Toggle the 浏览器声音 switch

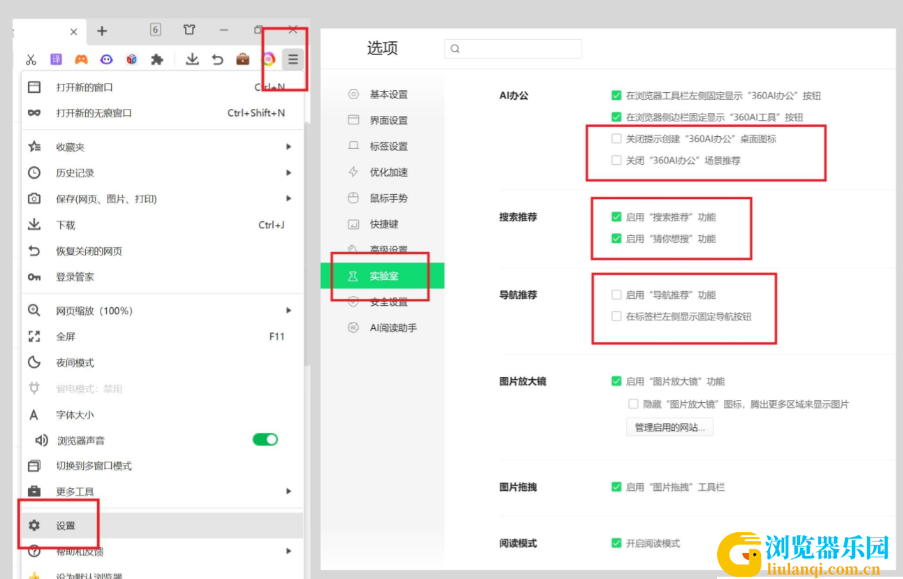[265, 440]
